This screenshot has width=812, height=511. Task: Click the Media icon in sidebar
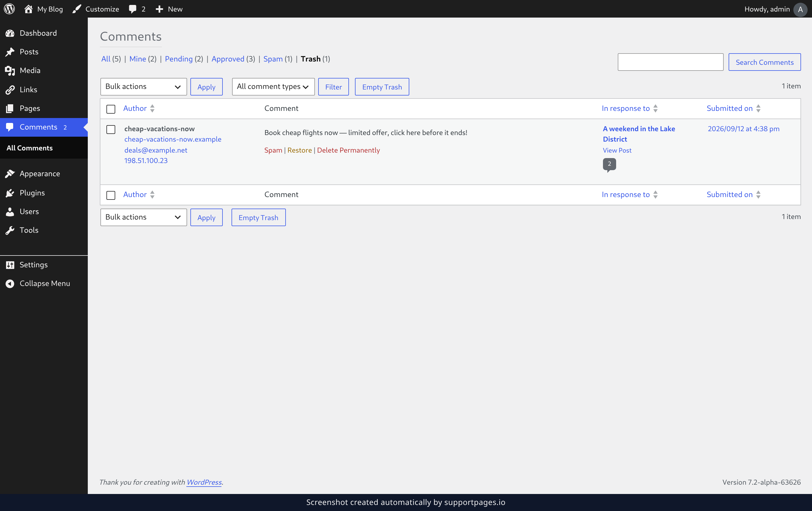[x=10, y=71]
